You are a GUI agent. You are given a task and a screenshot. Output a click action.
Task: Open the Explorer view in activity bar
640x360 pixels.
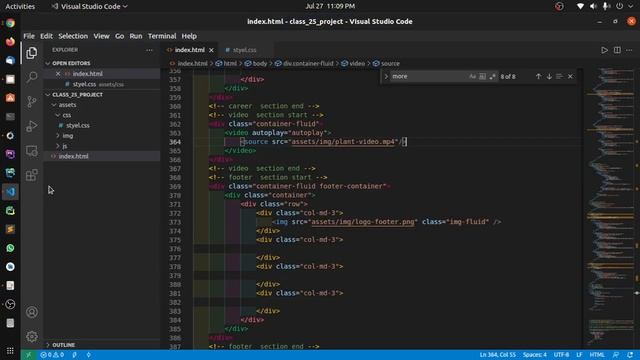32,53
